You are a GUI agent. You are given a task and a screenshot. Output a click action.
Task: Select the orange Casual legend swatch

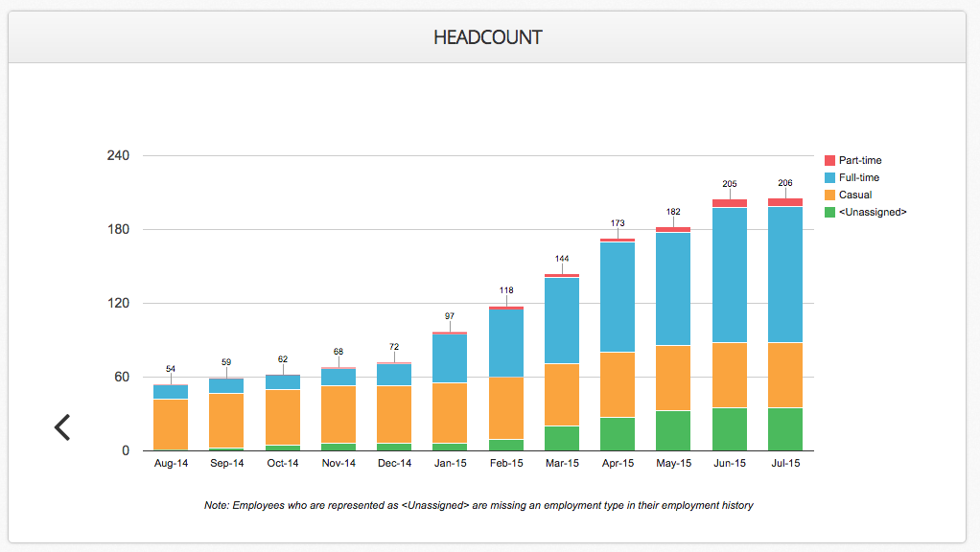point(830,195)
